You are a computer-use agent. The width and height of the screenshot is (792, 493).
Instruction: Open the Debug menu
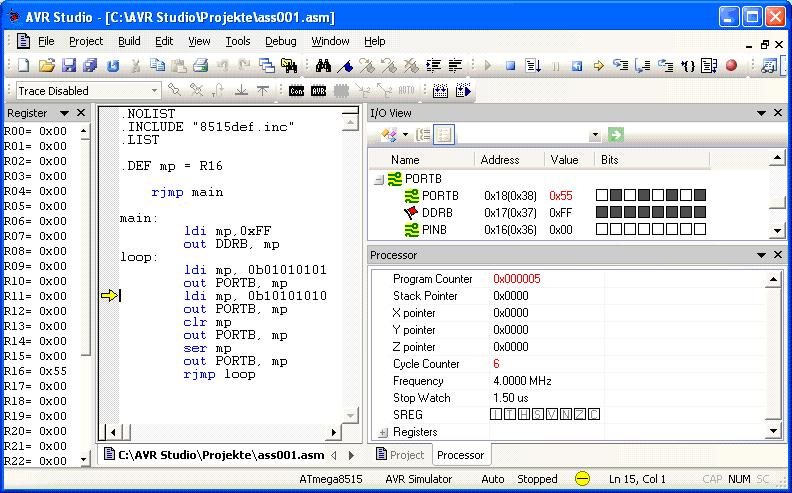tap(281, 41)
